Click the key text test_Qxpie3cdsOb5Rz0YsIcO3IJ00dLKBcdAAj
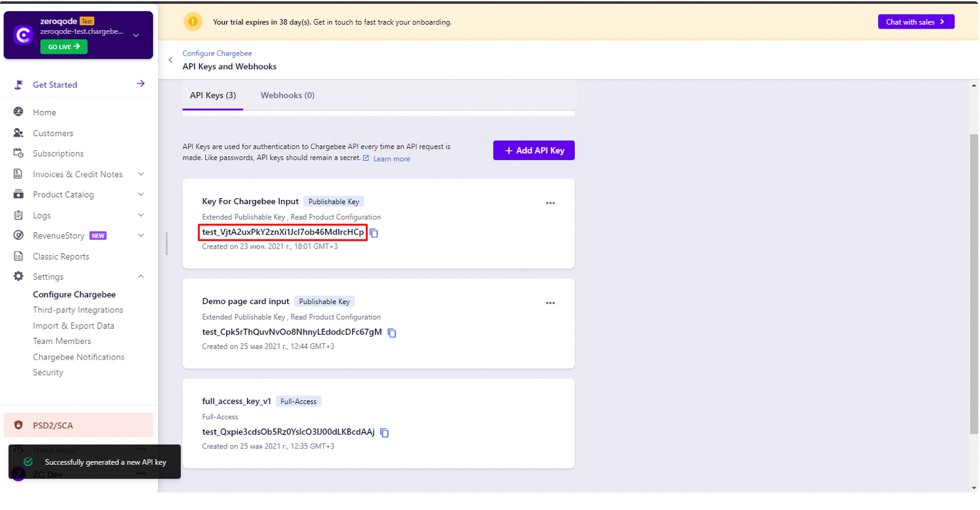 (288, 432)
